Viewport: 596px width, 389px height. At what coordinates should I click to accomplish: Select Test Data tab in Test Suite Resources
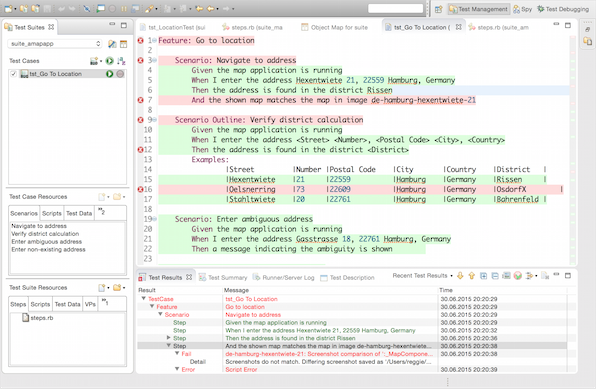[x=67, y=304]
